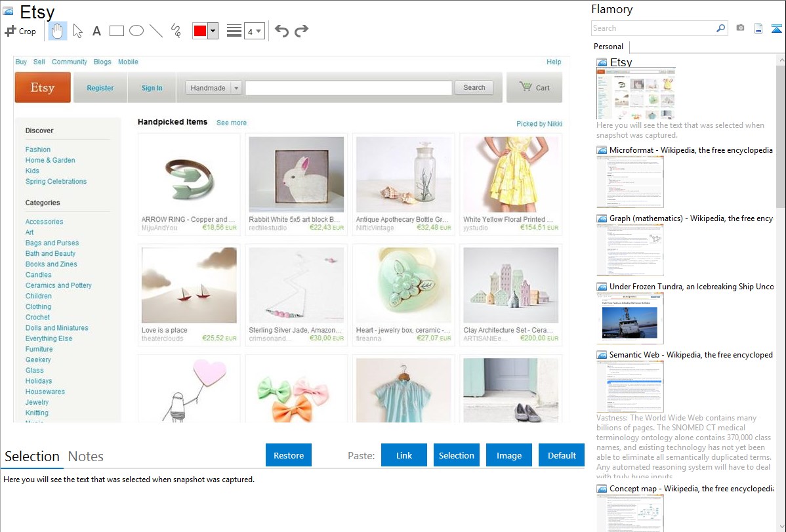The image size is (786, 532).
Task: Open the Graph (mathematics) snapshot thumbnail
Action: 630,250
